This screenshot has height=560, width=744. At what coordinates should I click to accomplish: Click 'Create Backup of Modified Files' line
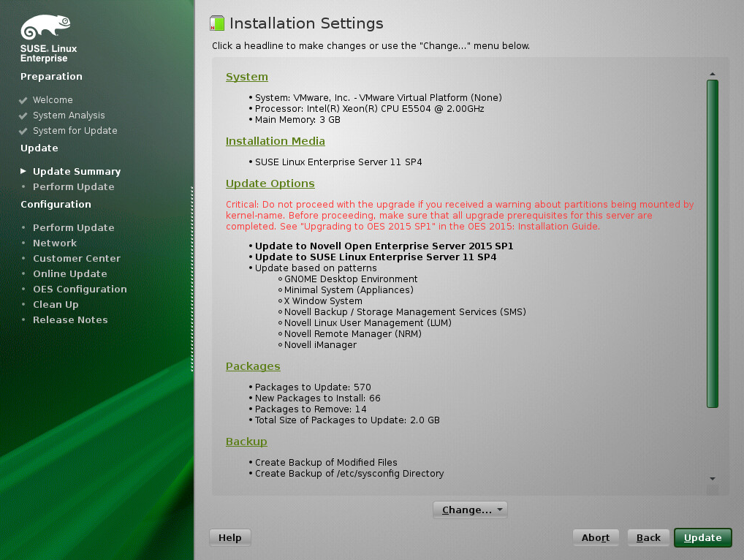point(326,462)
